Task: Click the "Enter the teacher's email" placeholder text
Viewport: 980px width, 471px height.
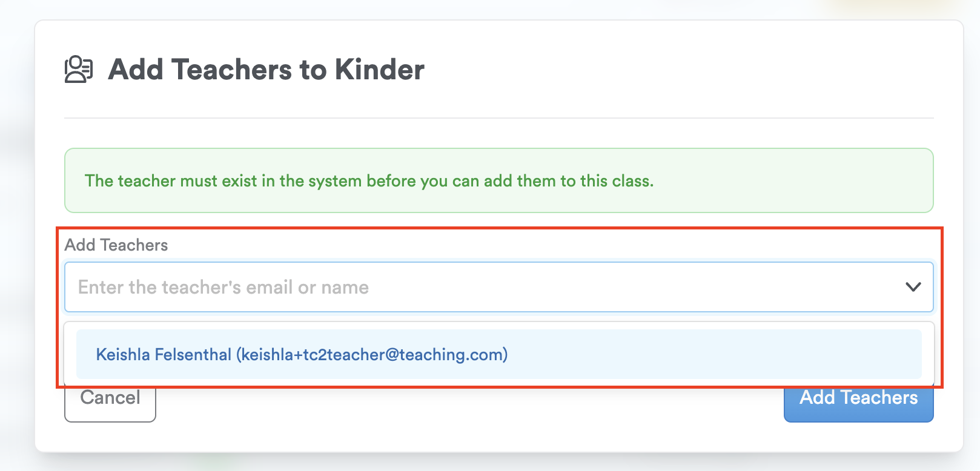Action: coord(223,287)
